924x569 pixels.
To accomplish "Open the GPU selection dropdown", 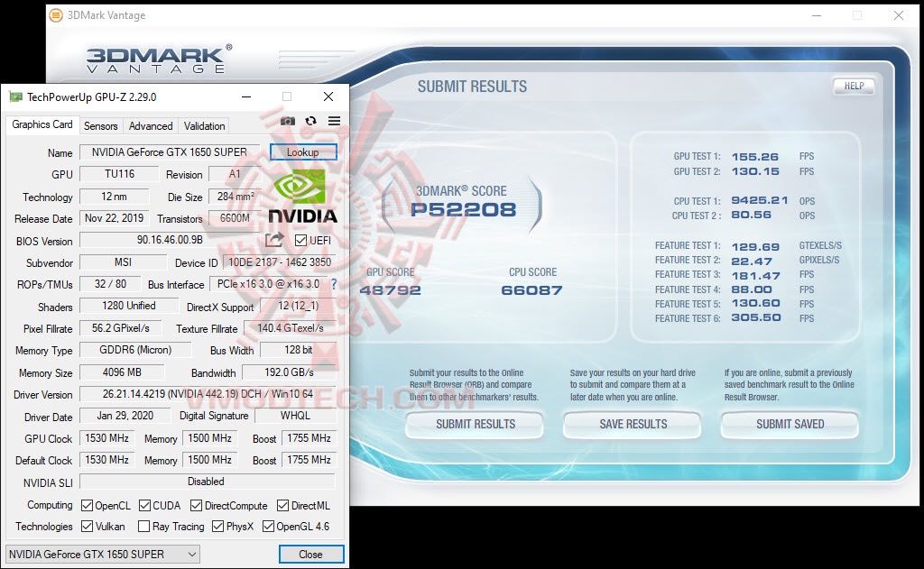I will point(103,555).
